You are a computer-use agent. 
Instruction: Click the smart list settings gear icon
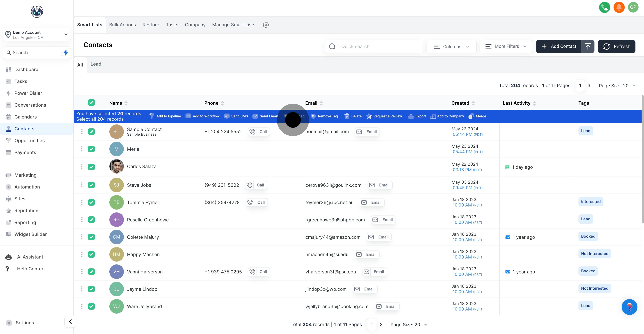(265, 25)
